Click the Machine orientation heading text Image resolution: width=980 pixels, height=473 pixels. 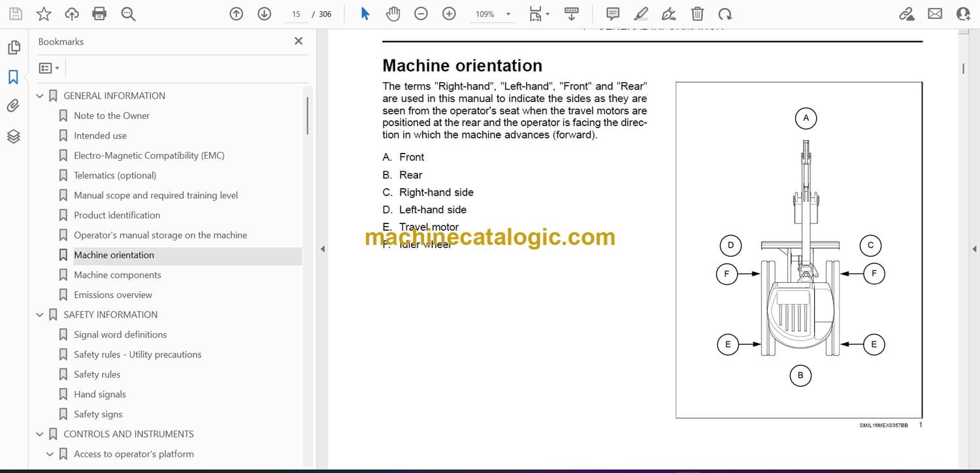(x=463, y=65)
